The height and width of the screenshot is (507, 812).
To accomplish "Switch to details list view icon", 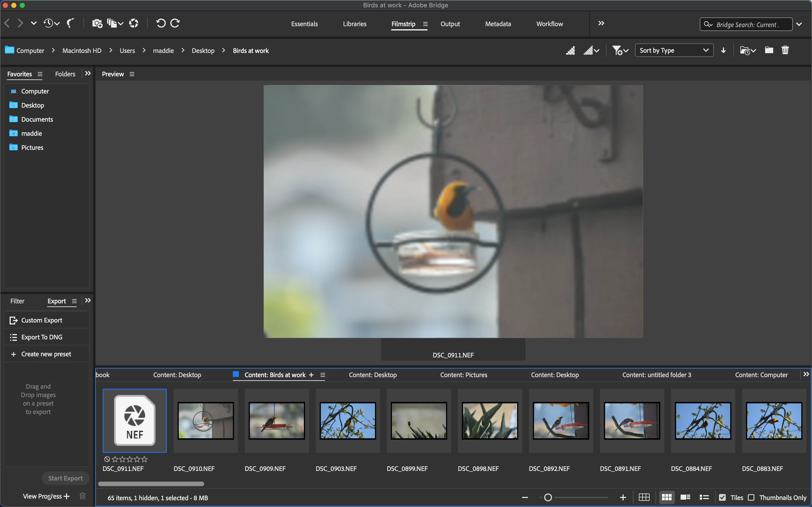I will 685,497.
